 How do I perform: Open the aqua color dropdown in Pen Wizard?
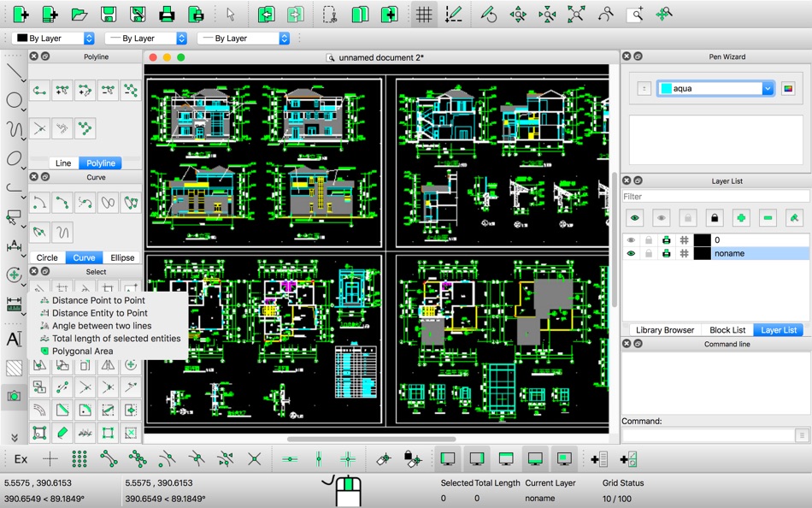(715, 89)
